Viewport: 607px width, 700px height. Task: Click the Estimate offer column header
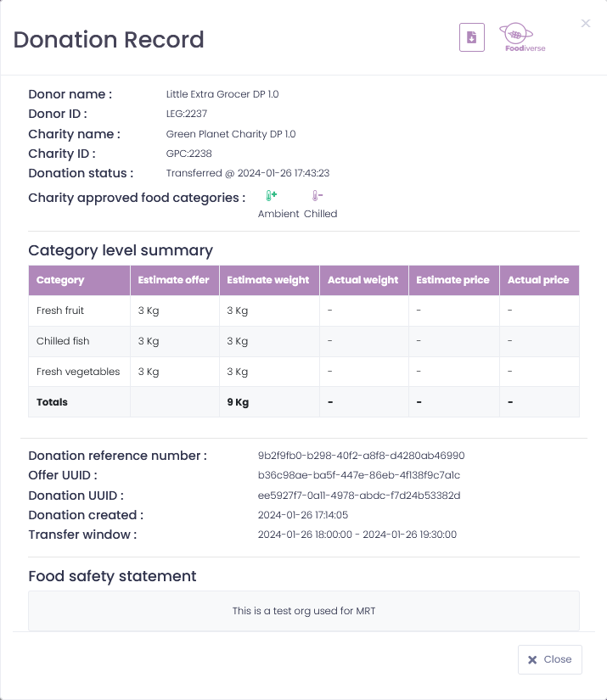[x=174, y=280]
